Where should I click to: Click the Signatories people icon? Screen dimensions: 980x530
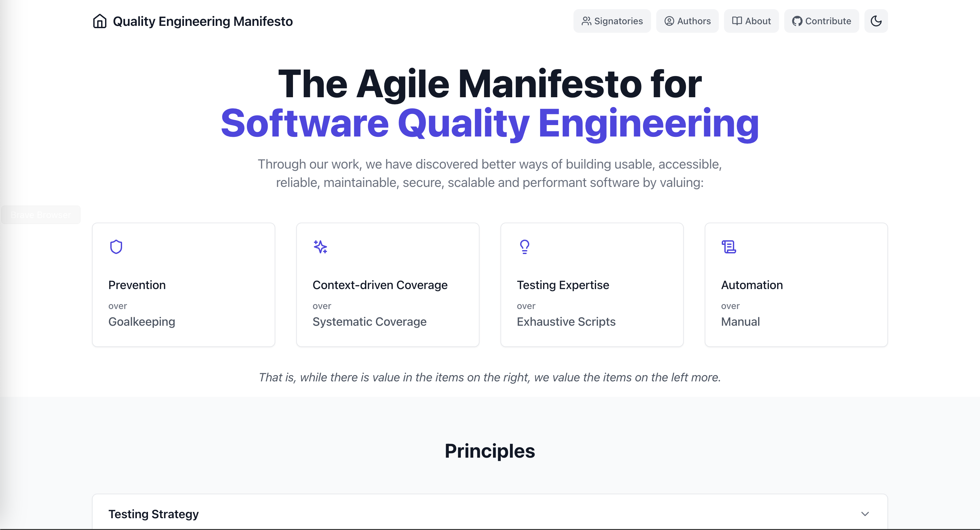[x=586, y=21]
